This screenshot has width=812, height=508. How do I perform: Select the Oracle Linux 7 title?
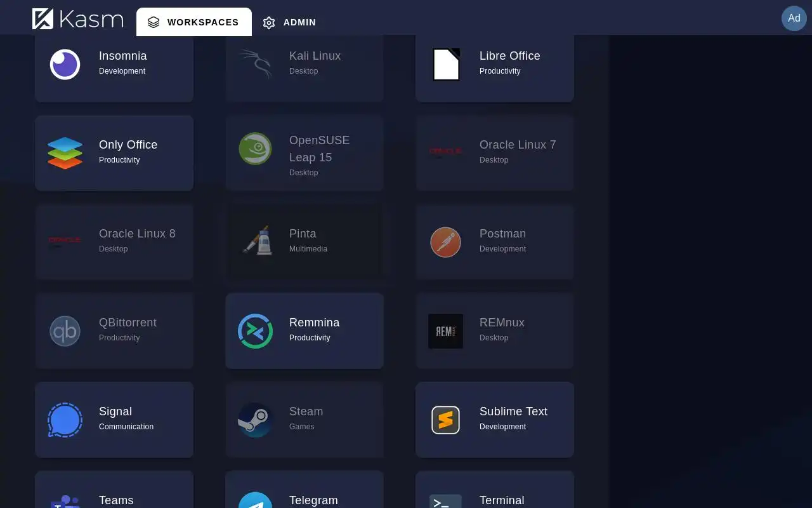click(518, 145)
